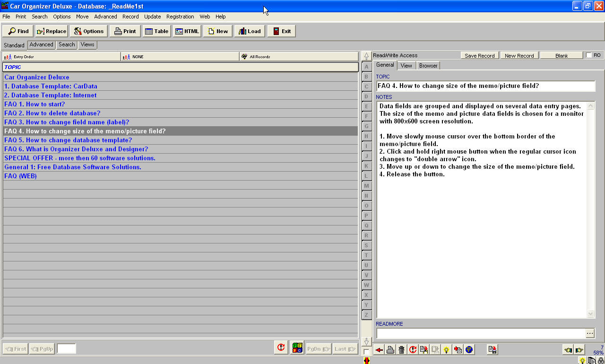Go to next record with right hand icon
The width and height of the screenshot is (605, 364).
pos(579,350)
